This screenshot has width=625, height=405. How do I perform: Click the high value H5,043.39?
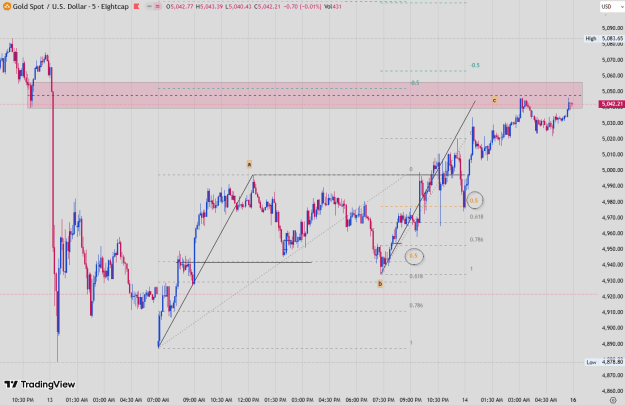click(x=209, y=6)
